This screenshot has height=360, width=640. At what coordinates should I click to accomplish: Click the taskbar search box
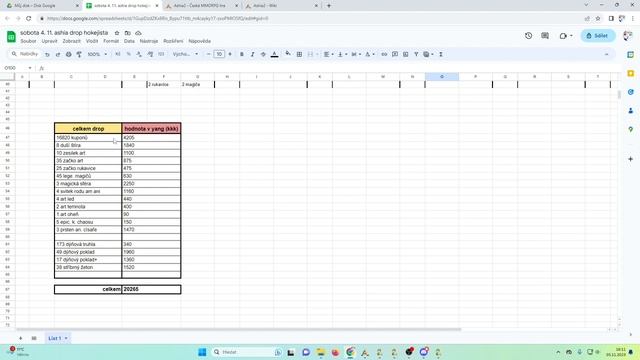(x=247, y=352)
